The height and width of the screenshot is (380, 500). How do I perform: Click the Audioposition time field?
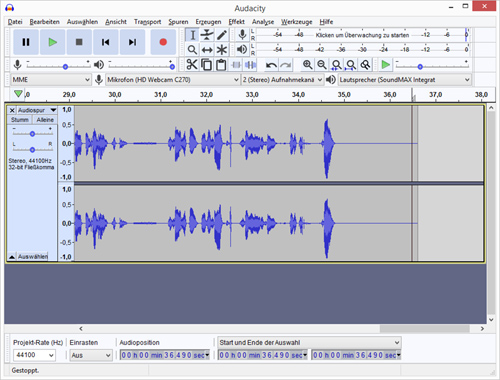tap(165, 355)
